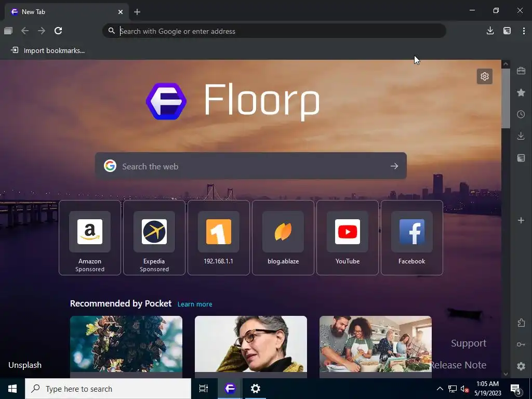
Task: Open the Notes sidebar panel icon
Action: [521, 158]
